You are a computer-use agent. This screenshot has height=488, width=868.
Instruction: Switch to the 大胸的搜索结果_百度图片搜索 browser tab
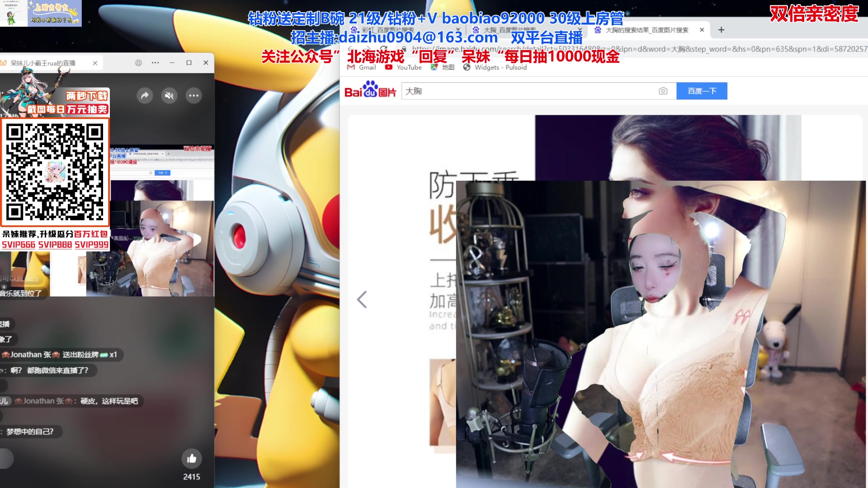(x=646, y=30)
